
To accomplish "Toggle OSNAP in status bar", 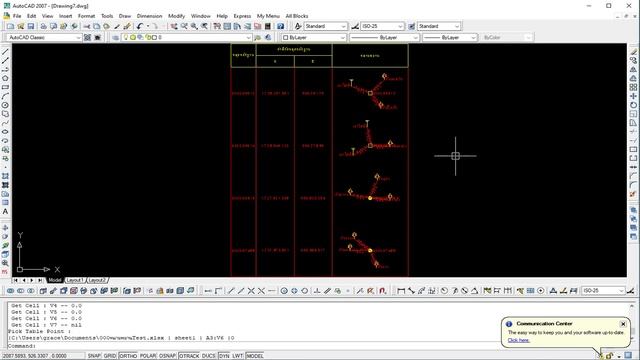I will click(167, 356).
